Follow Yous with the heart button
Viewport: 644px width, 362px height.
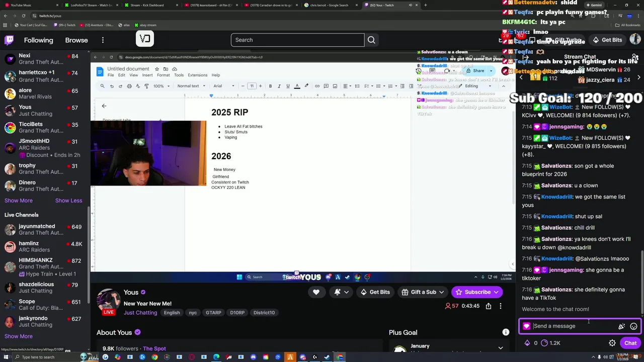(x=316, y=292)
